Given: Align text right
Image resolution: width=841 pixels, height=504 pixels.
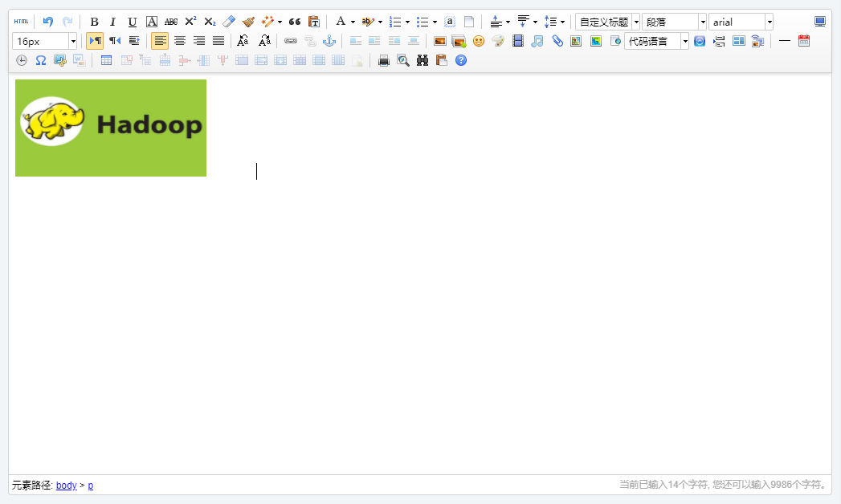Looking at the screenshot, I should pos(199,41).
